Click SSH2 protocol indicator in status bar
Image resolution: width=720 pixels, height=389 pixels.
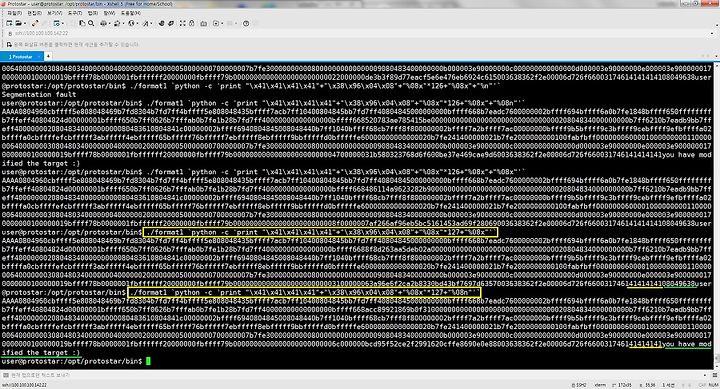point(579,385)
